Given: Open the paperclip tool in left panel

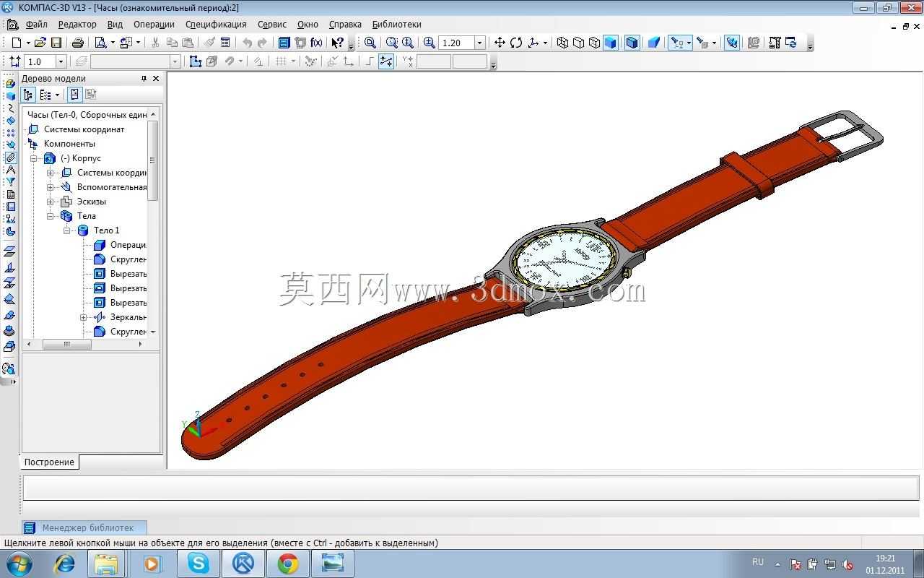Looking at the screenshot, I should (x=10, y=157).
